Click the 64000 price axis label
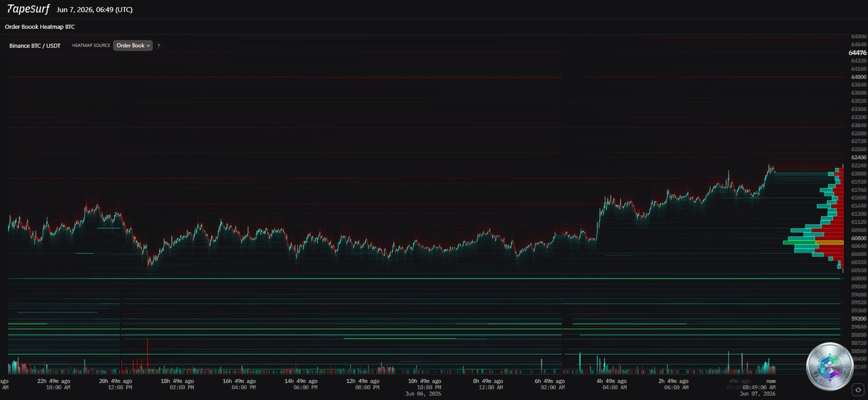 click(859, 77)
